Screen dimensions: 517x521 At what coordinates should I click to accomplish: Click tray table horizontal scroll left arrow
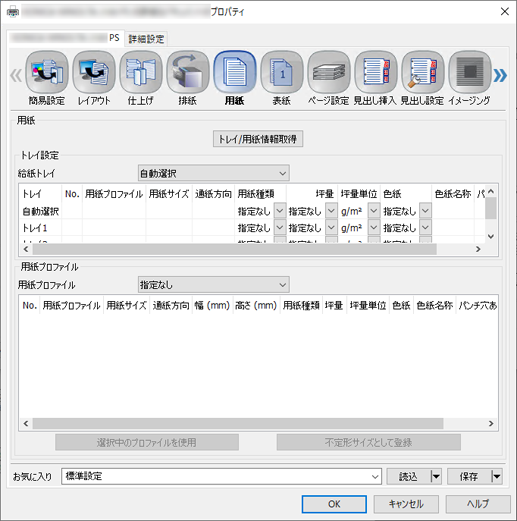(26, 249)
